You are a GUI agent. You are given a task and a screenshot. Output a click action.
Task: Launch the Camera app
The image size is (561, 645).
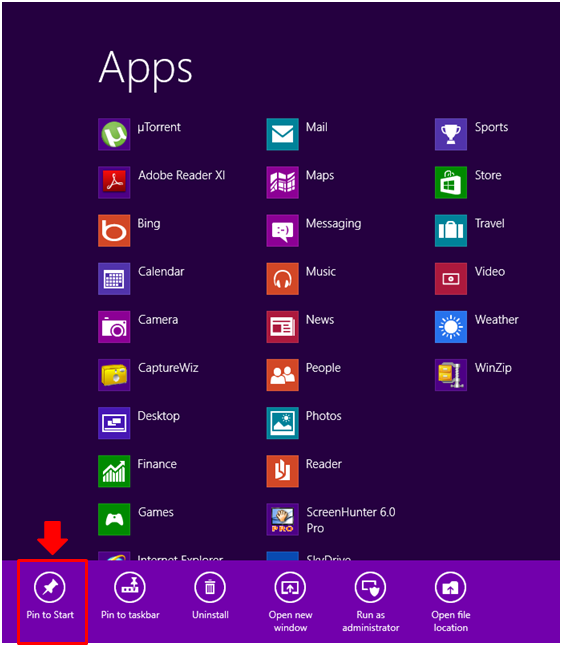pyautogui.click(x=114, y=327)
